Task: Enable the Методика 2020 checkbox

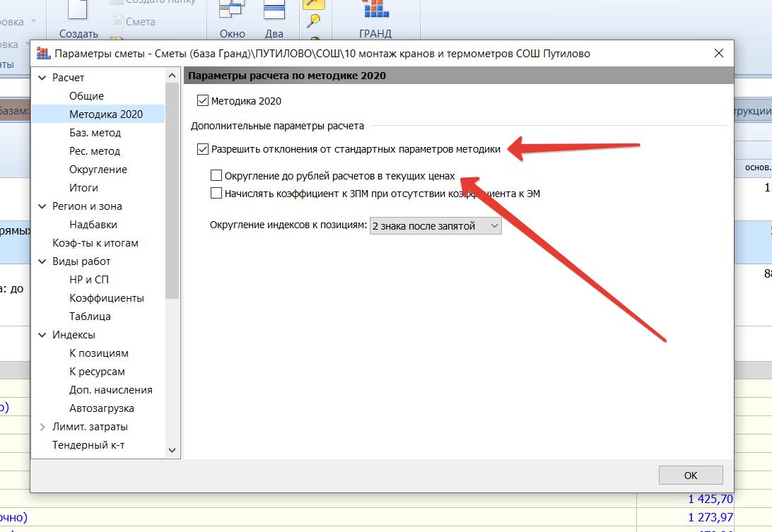Action: [x=202, y=101]
